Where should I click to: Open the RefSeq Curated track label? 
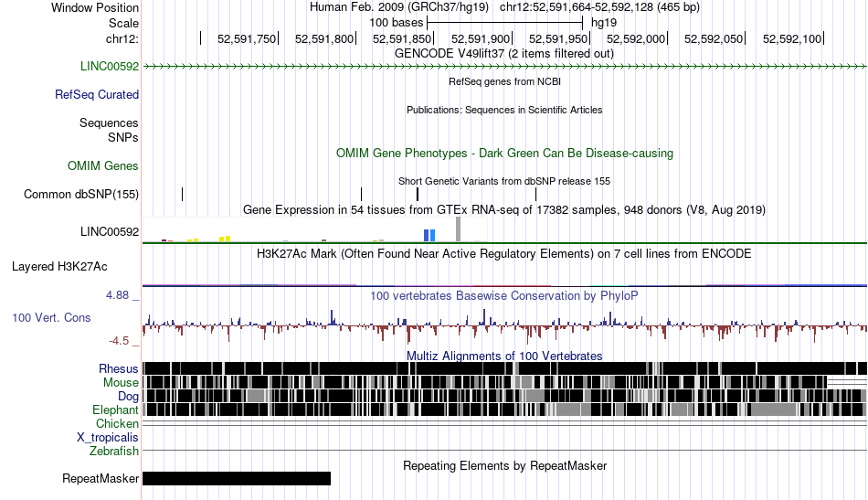click(x=97, y=95)
